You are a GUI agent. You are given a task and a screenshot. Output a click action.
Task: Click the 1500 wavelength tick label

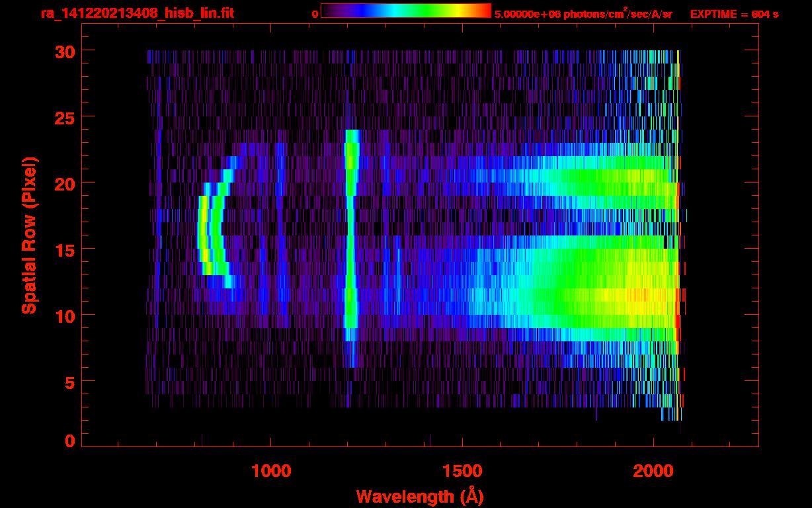[x=462, y=471]
